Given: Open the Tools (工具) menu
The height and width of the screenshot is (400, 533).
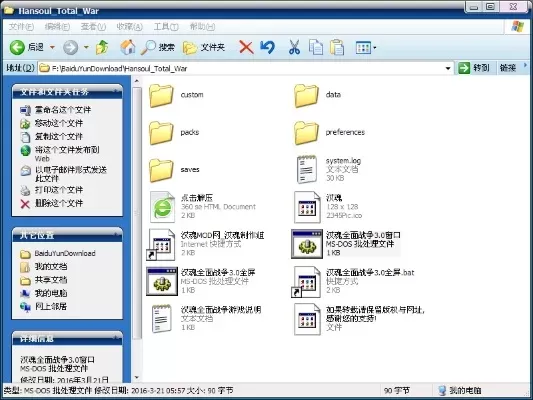Looking at the screenshot, I should point(166,27).
